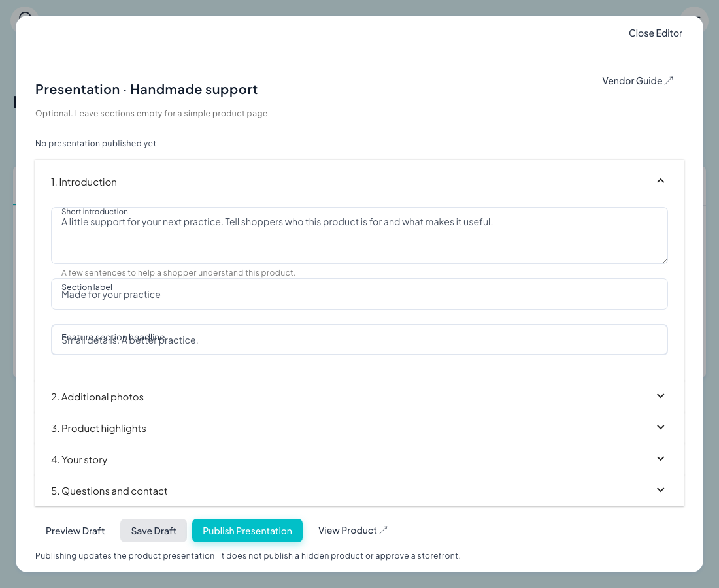The image size is (719, 588).
Task: Click the '1. Introduction' section title
Action: coord(84,182)
